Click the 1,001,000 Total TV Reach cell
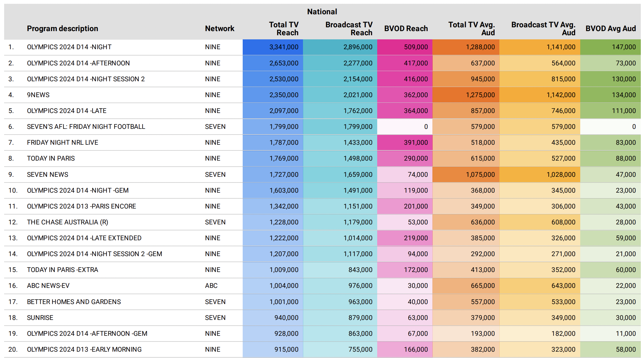This screenshot has width=644, height=358. click(273, 302)
